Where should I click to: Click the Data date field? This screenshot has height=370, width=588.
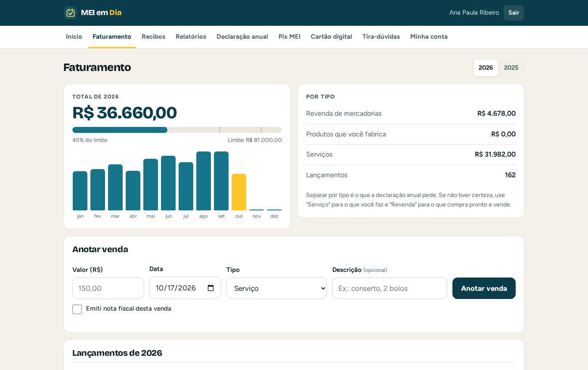(185, 288)
